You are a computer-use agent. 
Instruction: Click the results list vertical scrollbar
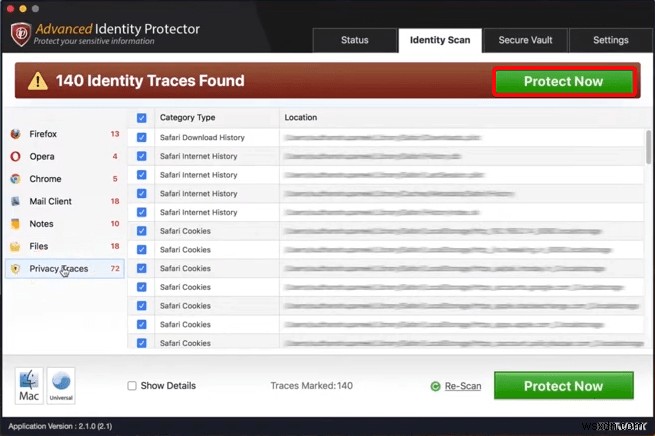(x=649, y=145)
